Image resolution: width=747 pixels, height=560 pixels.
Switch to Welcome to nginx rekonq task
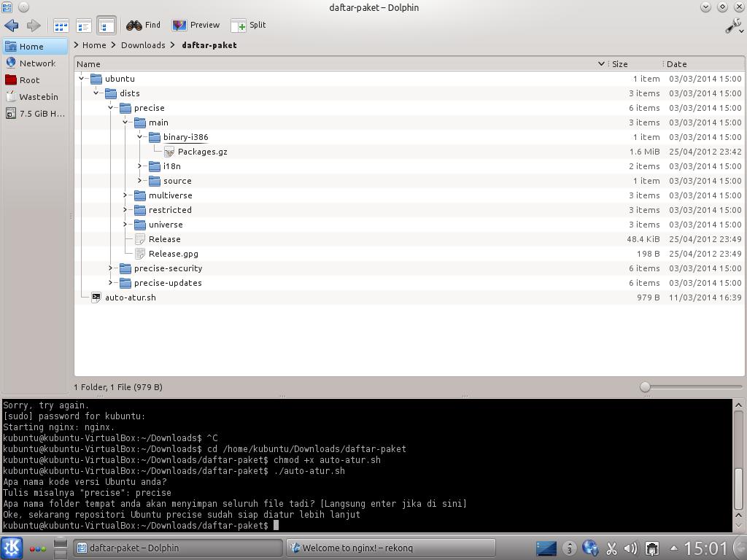coord(391,548)
